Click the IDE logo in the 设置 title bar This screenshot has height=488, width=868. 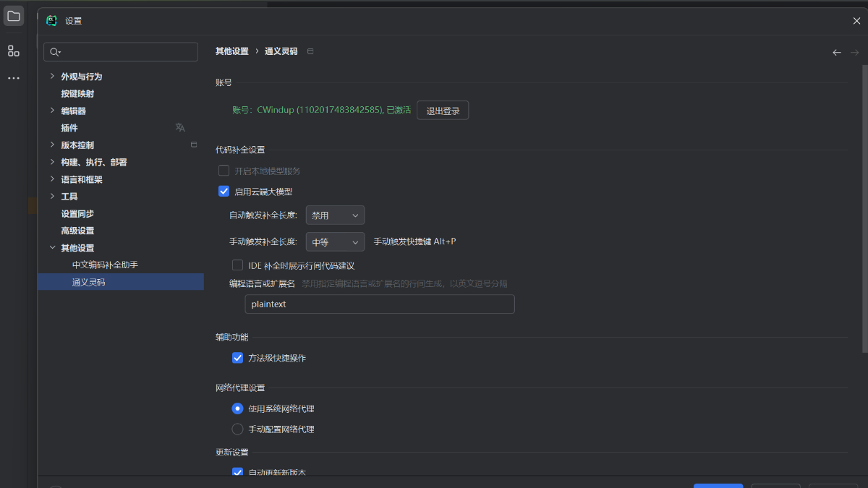(51, 21)
